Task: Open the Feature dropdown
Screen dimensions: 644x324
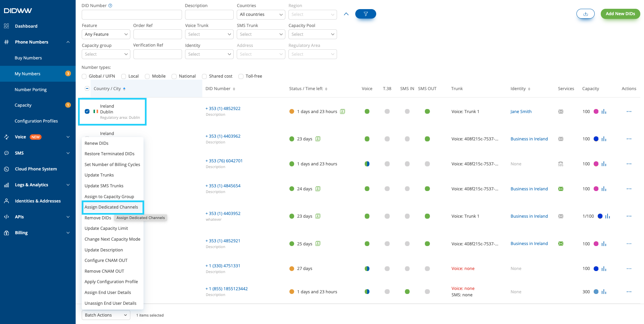Action: point(106,34)
